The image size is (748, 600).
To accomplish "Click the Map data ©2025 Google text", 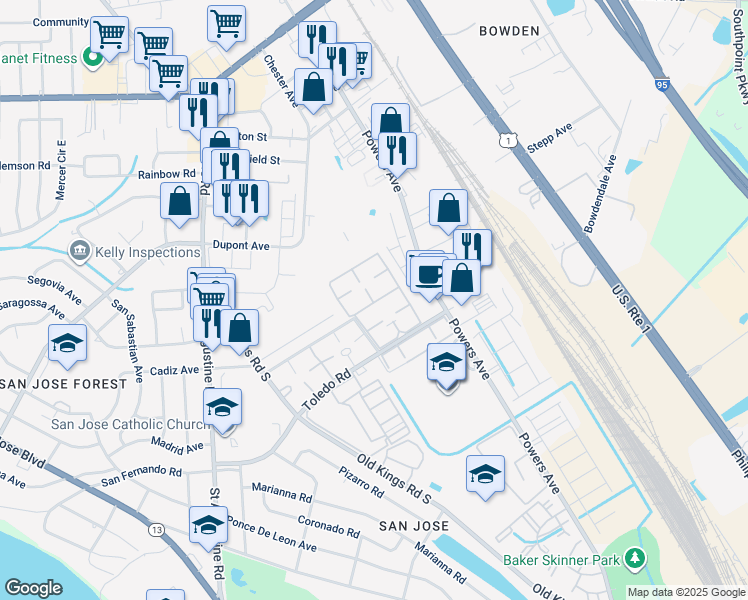I will click(685, 592).
